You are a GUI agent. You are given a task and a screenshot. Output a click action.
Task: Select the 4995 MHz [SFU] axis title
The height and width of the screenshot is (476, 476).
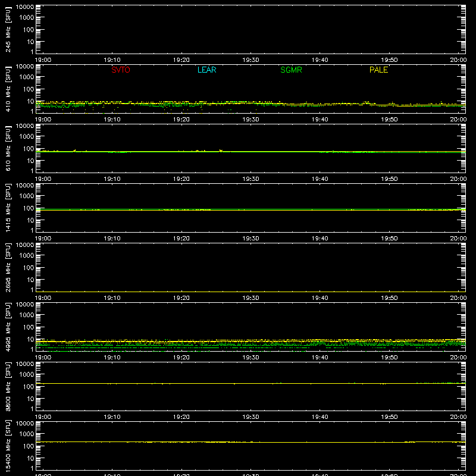8,327
